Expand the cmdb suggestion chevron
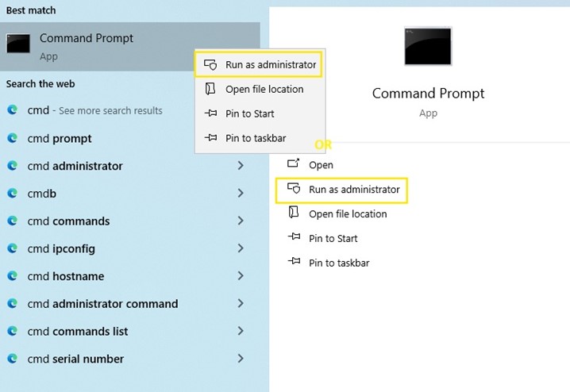The image size is (570, 392). point(241,194)
